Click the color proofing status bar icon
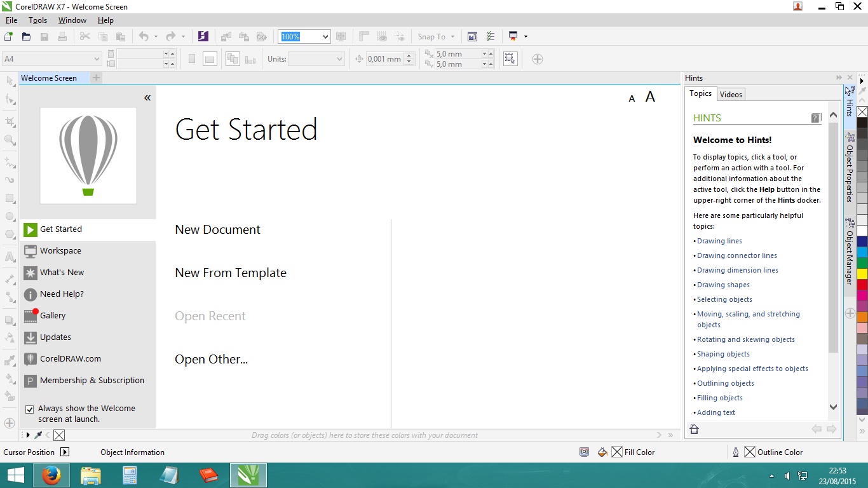Screen dimensions: 868x488 pyautogui.click(x=585, y=452)
